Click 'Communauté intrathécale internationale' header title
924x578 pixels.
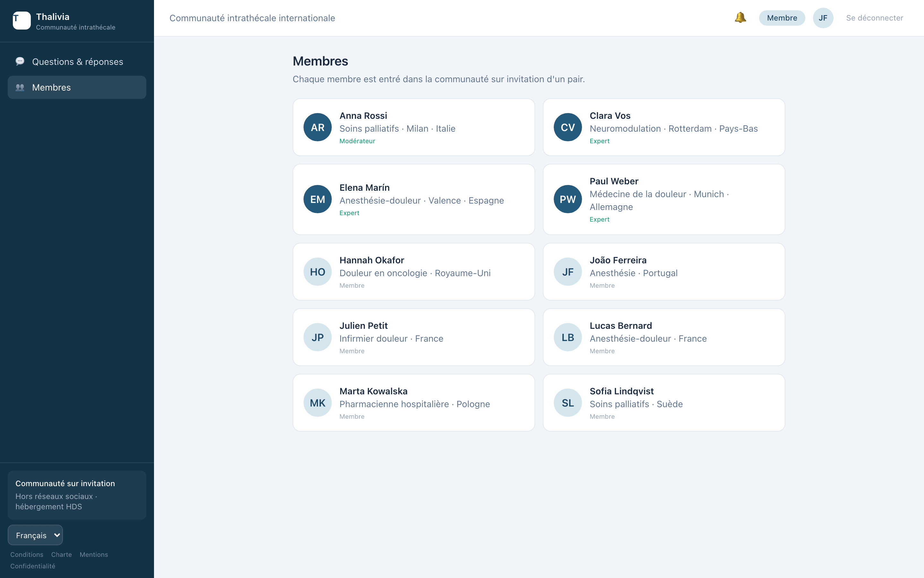(x=252, y=18)
